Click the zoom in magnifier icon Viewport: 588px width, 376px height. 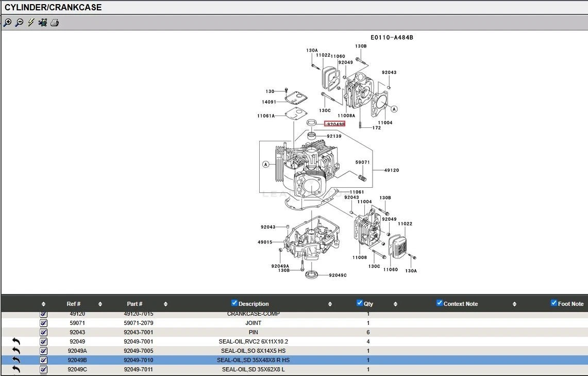click(x=7, y=23)
